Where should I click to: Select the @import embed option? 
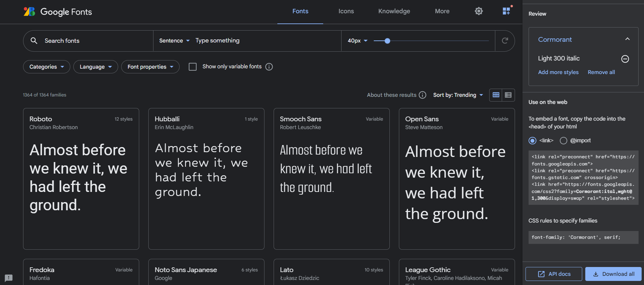pos(564,141)
